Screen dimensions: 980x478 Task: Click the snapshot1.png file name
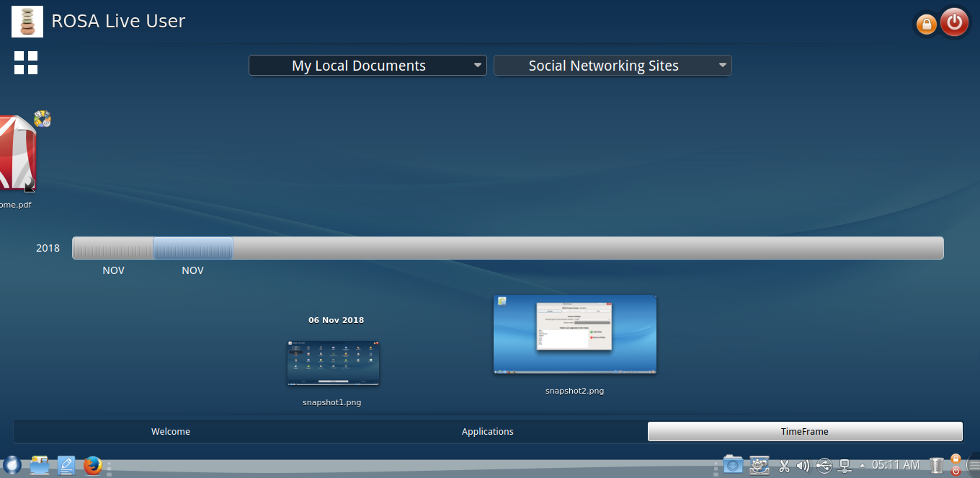point(332,402)
